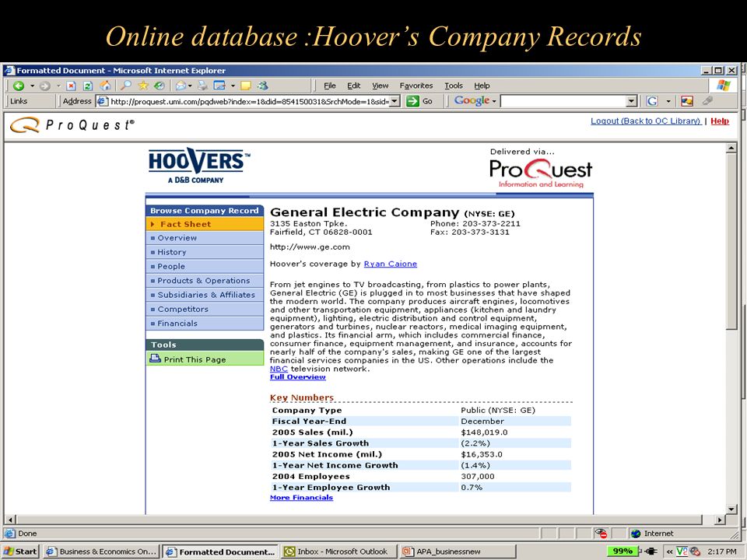Image resolution: width=747 pixels, height=560 pixels.
Task: Click the green battery 99% indicator
Action: (623, 551)
